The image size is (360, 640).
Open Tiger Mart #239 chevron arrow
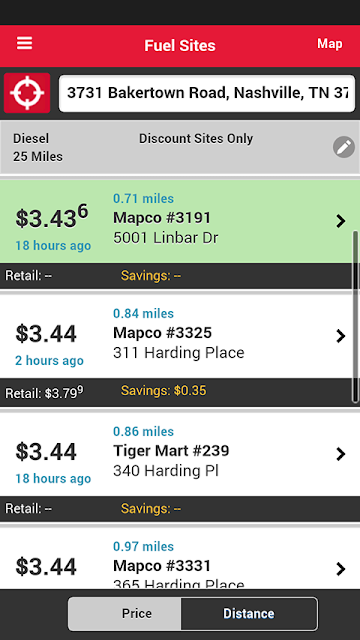341,454
